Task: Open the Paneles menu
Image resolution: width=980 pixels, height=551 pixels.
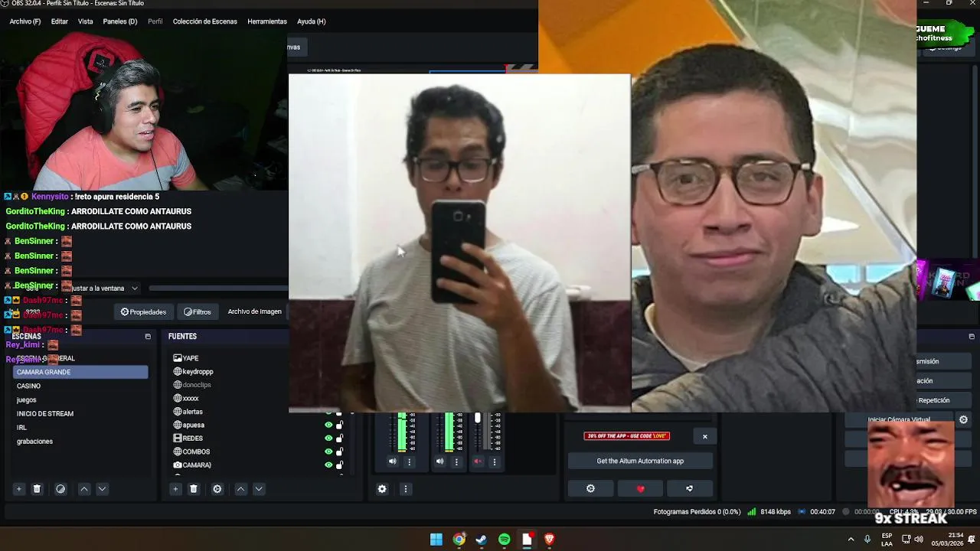Action: (120, 21)
